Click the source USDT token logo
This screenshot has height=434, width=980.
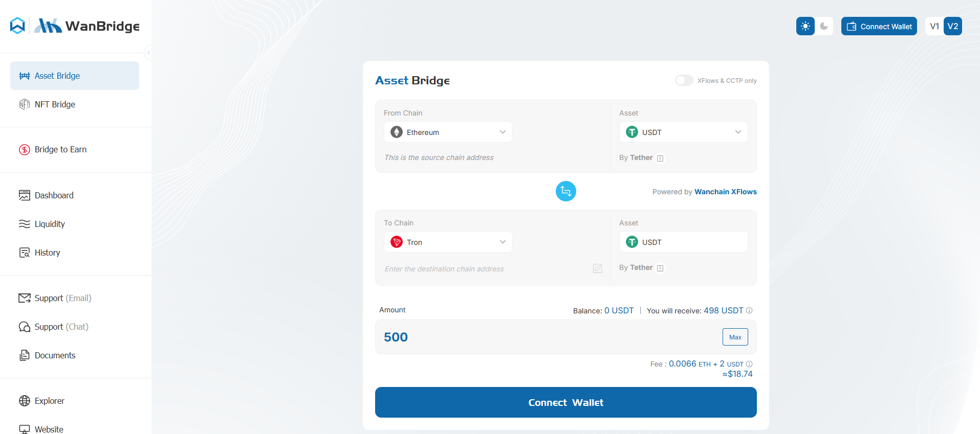click(x=632, y=132)
